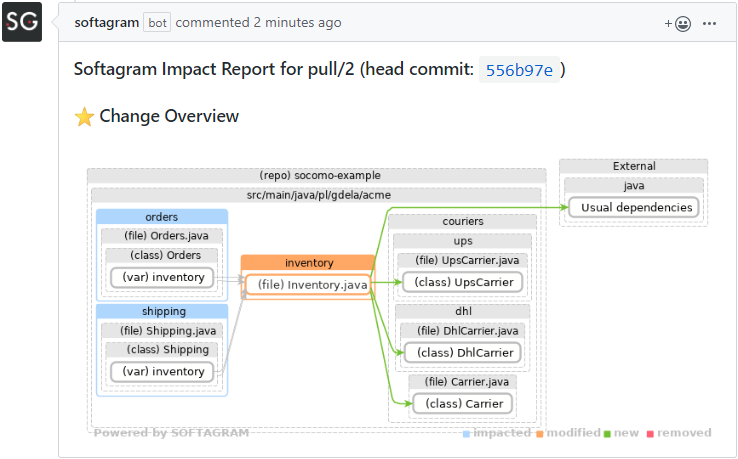Image resolution: width=738 pixels, height=459 pixels.
Task: Select the src/main/java/pl/gdela/acme package header
Action: 316,195
